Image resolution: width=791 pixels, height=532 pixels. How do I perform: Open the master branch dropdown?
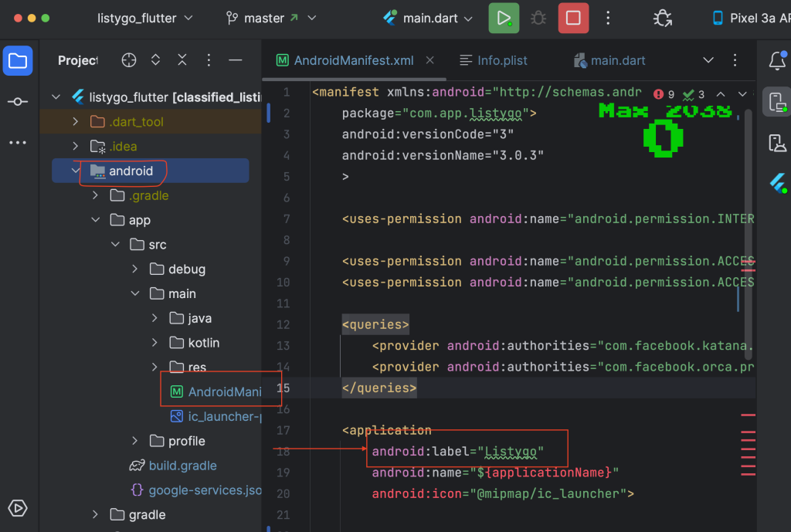pos(271,19)
